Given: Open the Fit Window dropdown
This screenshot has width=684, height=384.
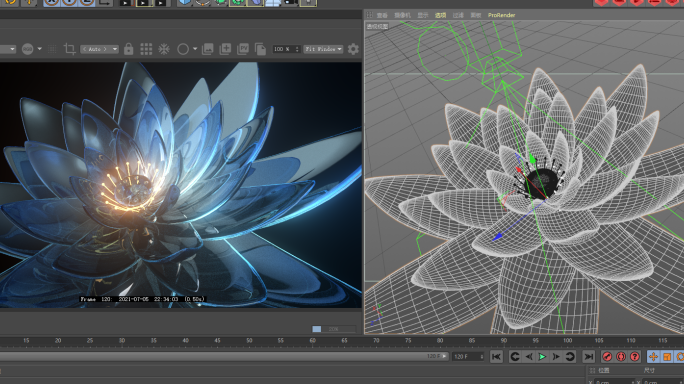Looking at the screenshot, I should click(323, 49).
